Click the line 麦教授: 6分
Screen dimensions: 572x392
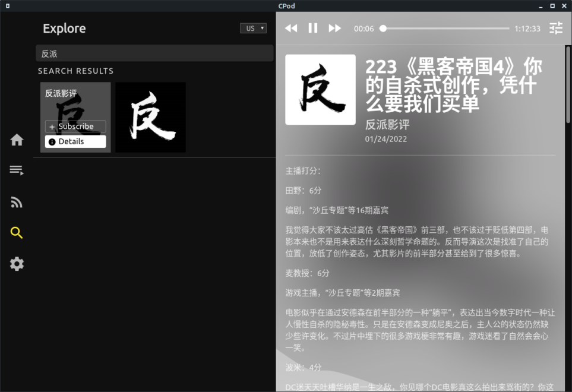coord(308,273)
